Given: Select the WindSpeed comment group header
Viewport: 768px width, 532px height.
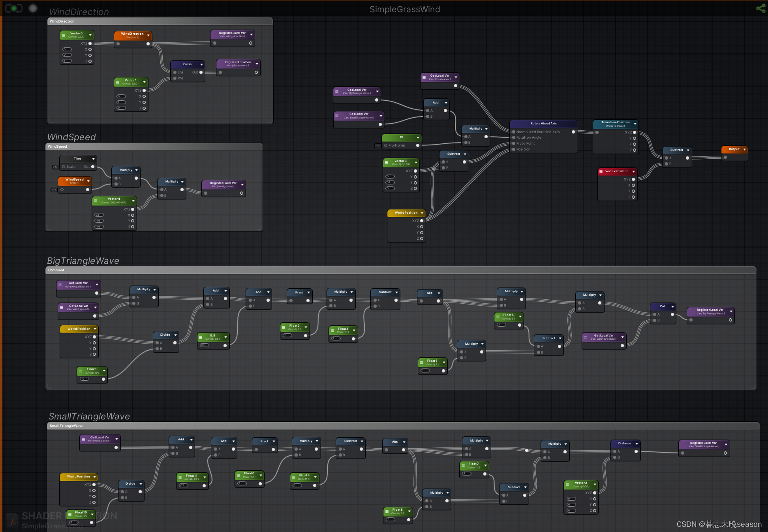Looking at the screenshot, I should [x=154, y=147].
